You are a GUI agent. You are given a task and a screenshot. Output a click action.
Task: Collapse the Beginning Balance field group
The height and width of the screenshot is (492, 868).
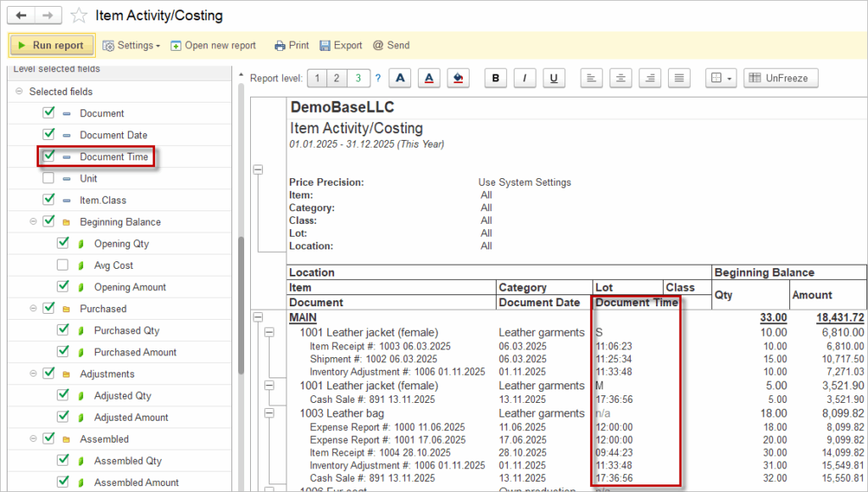click(x=33, y=221)
